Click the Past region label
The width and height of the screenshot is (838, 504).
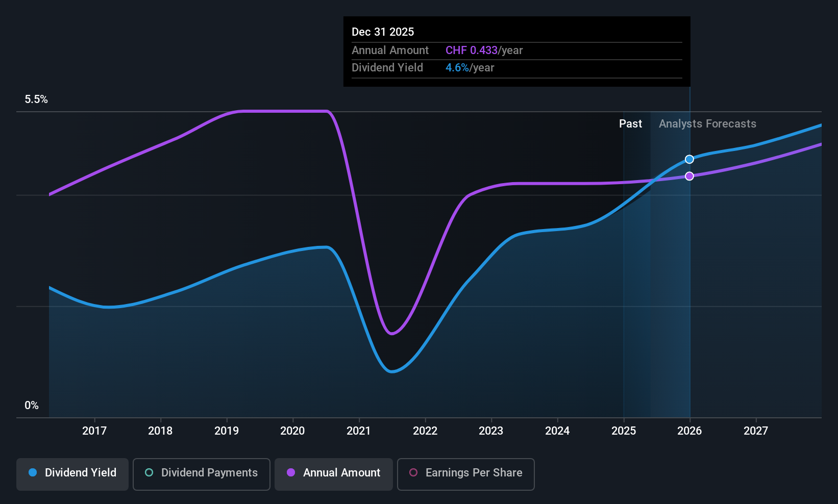tap(630, 123)
